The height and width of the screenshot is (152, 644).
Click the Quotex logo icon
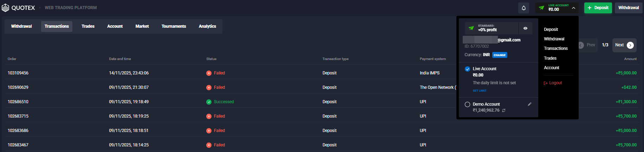pos(5,8)
